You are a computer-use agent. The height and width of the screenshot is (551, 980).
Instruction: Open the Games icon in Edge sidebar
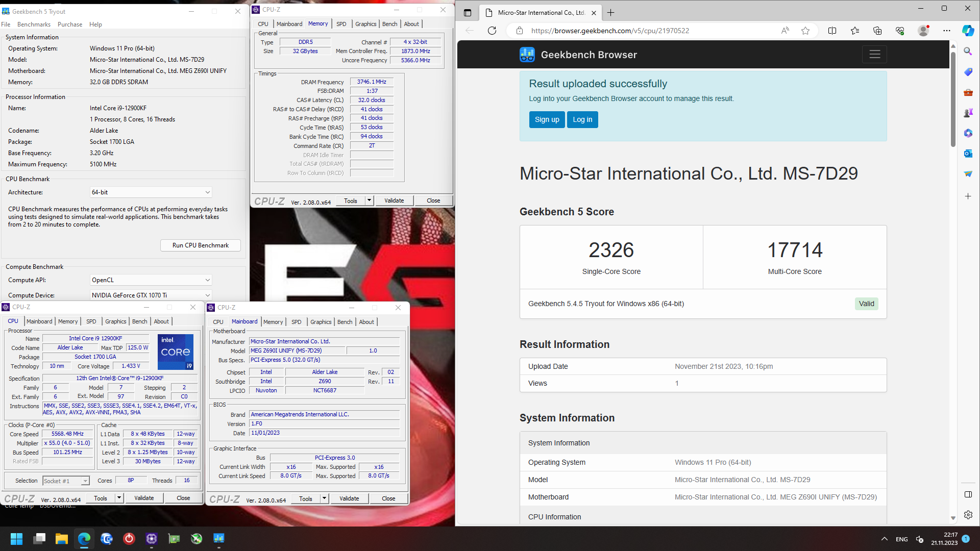tap(968, 113)
